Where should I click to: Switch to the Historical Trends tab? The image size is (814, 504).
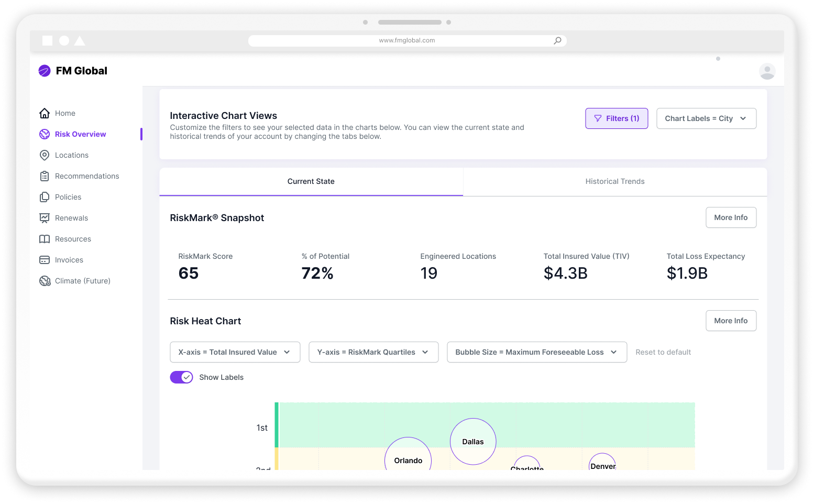point(615,181)
